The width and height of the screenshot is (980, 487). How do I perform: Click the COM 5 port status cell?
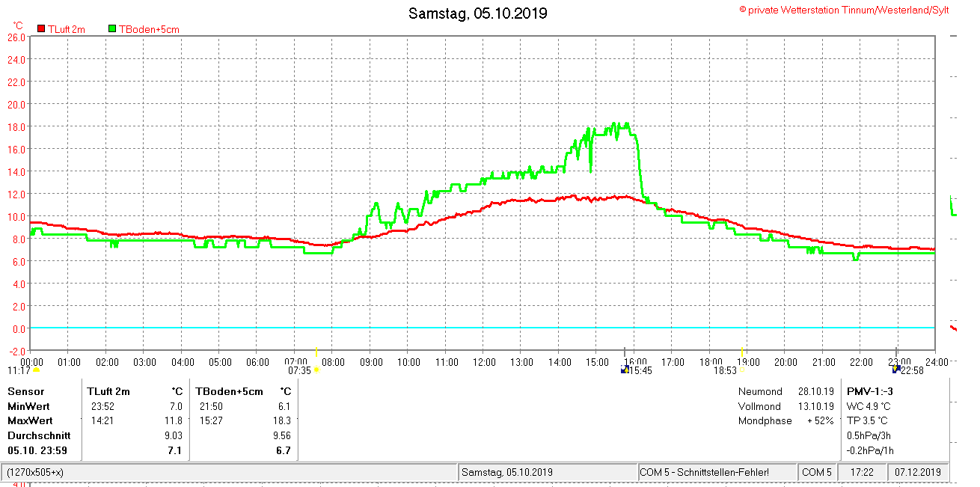817,473
